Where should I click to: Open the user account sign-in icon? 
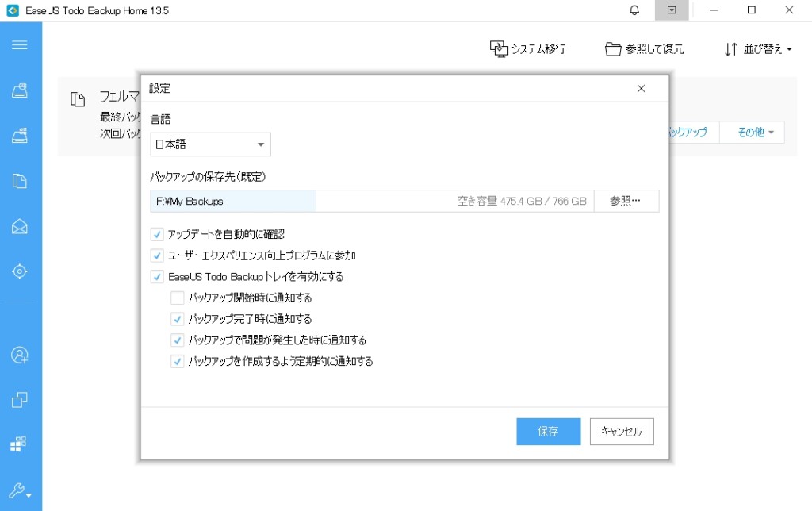coord(20,355)
